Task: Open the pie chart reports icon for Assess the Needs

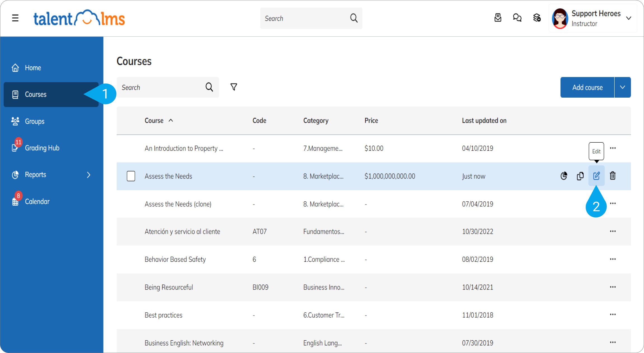Action: 564,176
